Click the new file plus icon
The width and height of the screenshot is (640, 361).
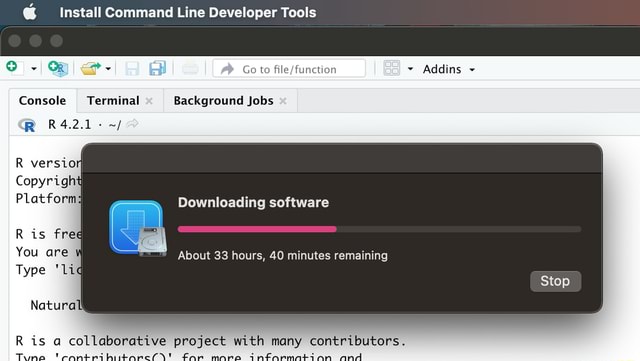[12, 67]
